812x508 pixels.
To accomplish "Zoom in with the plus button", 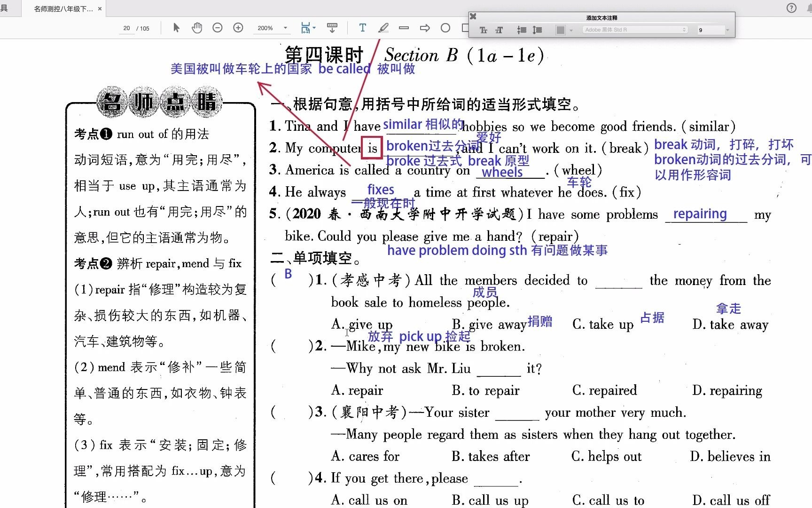I will pos(238,28).
